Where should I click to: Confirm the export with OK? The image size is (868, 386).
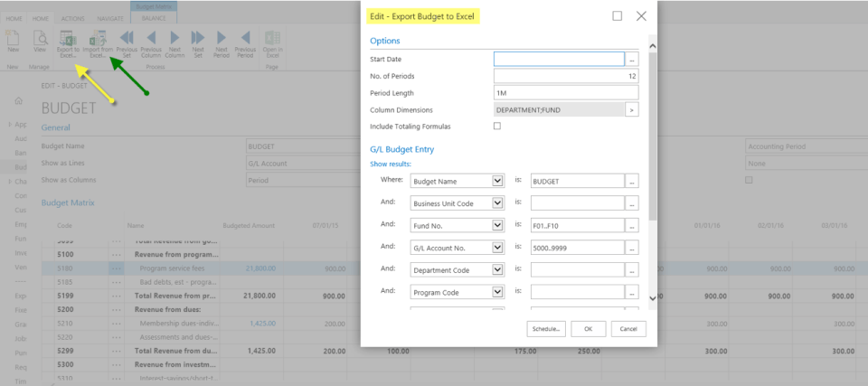tap(588, 328)
